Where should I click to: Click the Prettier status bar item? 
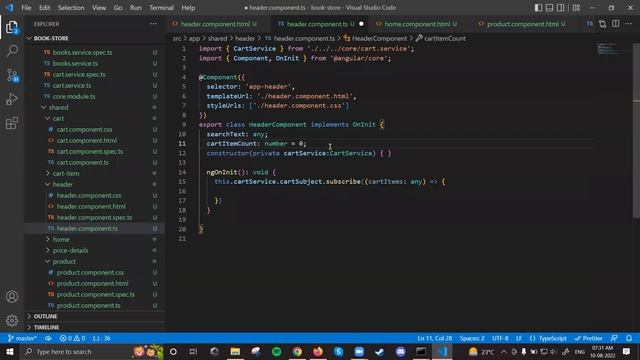tap(588, 338)
